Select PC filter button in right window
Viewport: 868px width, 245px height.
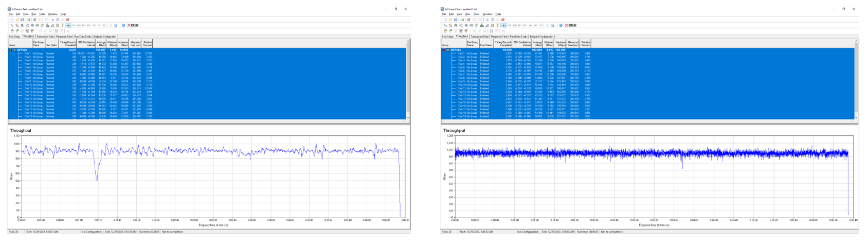tap(541, 25)
